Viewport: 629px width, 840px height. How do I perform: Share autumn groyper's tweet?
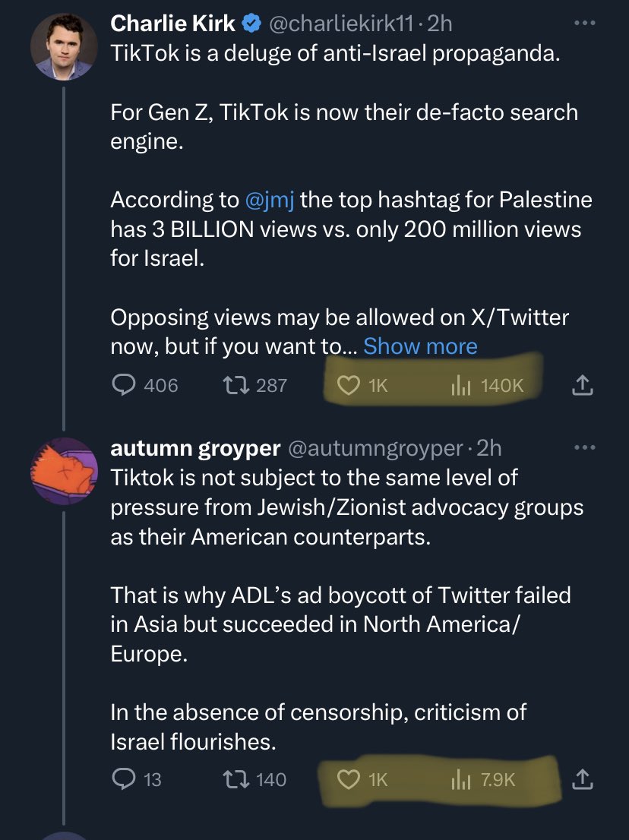[581, 779]
